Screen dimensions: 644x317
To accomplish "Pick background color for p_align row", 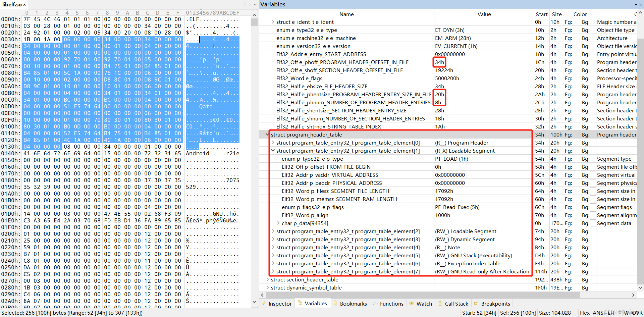I will click(x=593, y=215).
